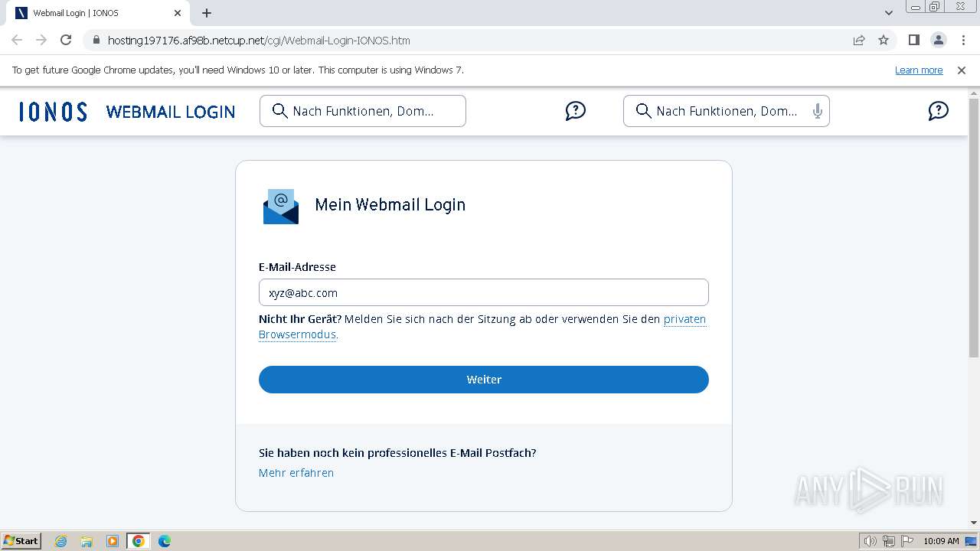Open a new browser tab

click(x=207, y=13)
